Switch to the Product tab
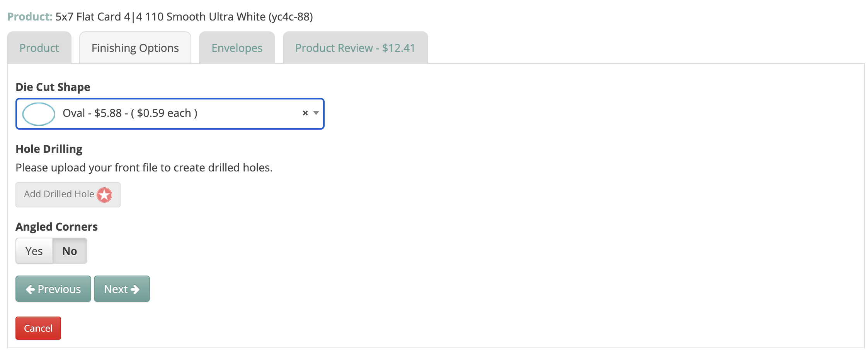 [x=39, y=48]
